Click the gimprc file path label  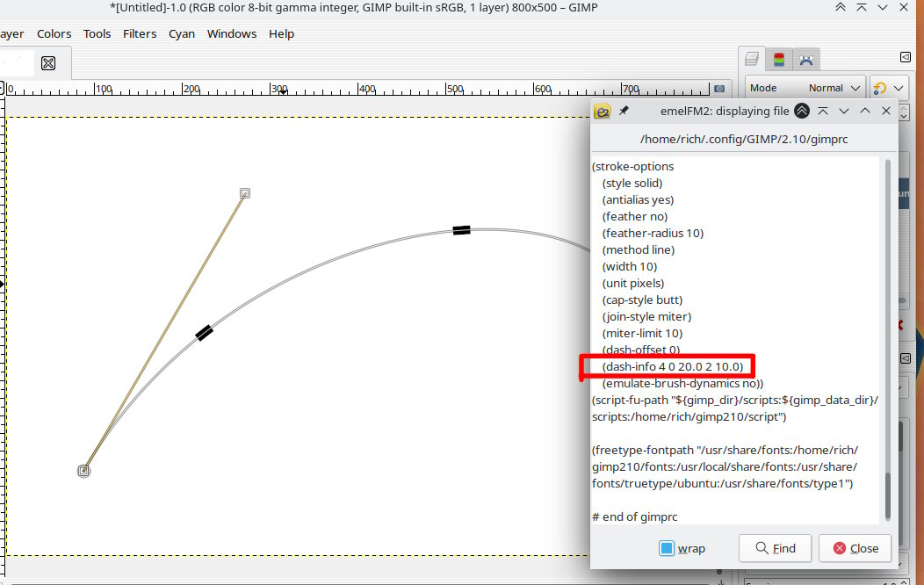pyautogui.click(x=744, y=139)
